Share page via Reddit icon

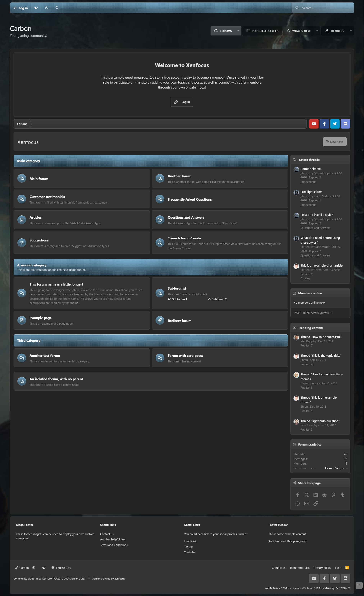(324, 495)
